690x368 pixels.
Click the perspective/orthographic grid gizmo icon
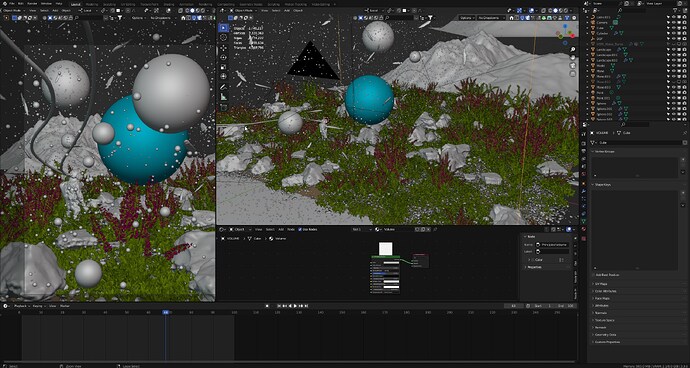[x=573, y=73]
